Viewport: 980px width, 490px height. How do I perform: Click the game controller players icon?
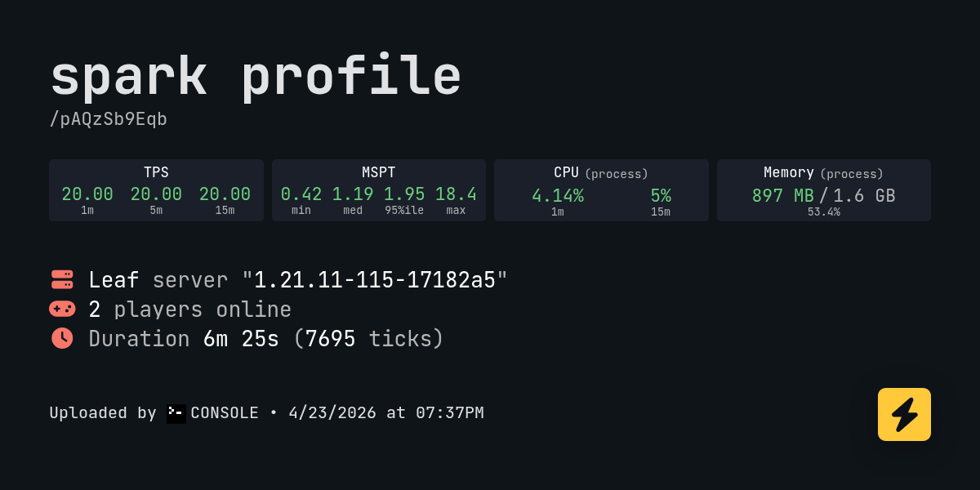[x=62, y=309]
